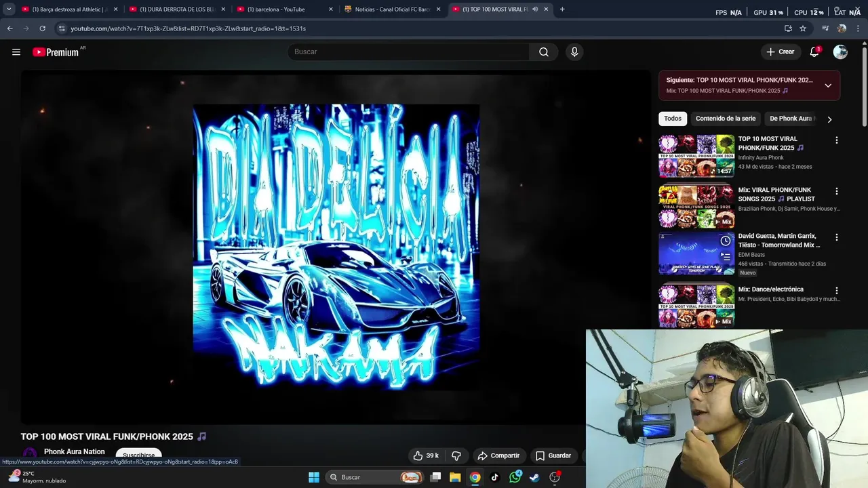Screen dimensions: 868x488
Task: Open site information icon in address bar
Action: [x=62, y=28]
